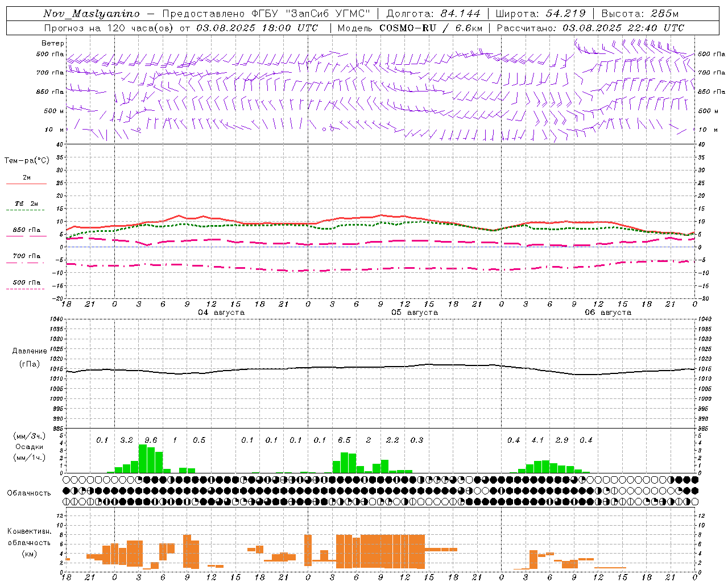Click the 4.1 precipitation total
This screenshot has height=582, width=728.
click(x=537, y=440)
